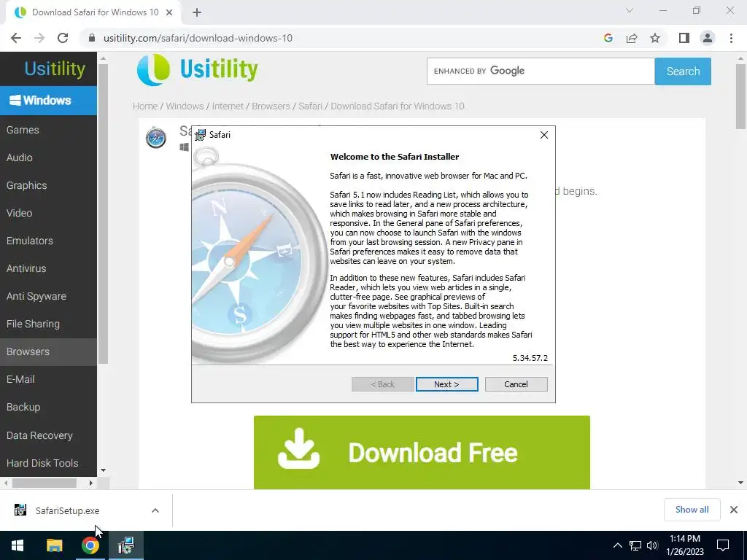The width and height of the screenshot is (747, 560).
Task: Cancel the Safari installer
Action: click(x=516, y=384)
